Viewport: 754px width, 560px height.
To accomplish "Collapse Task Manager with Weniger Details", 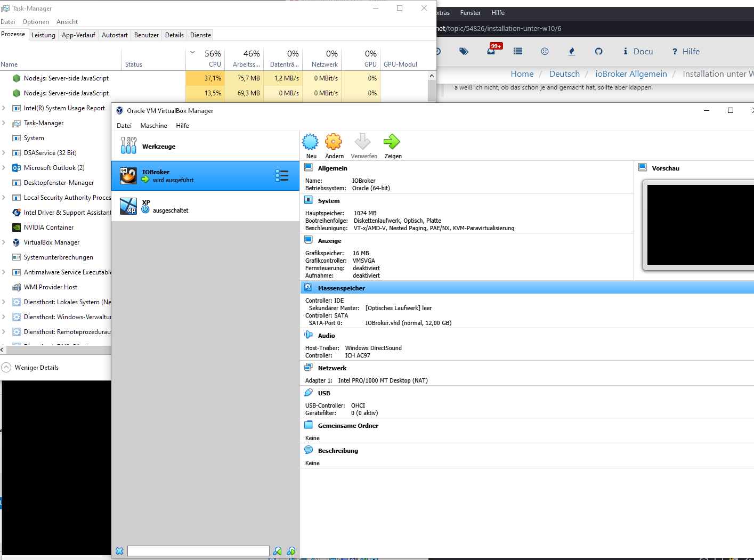I will 30,367.
